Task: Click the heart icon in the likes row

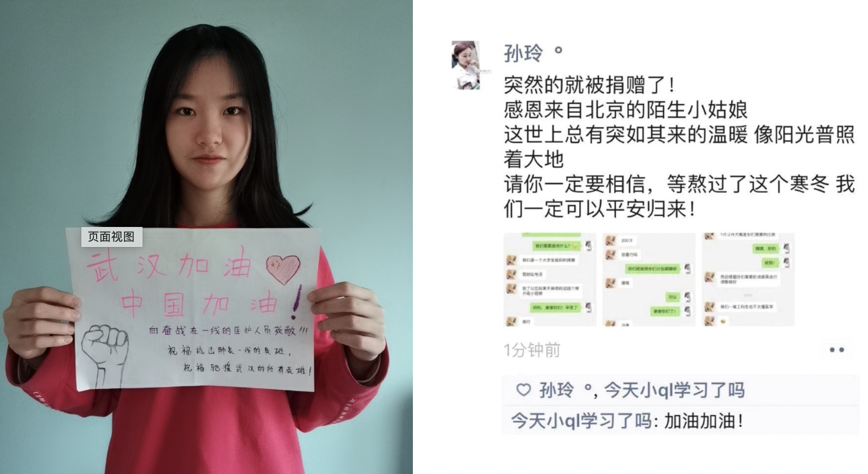Action: (523, 390)
